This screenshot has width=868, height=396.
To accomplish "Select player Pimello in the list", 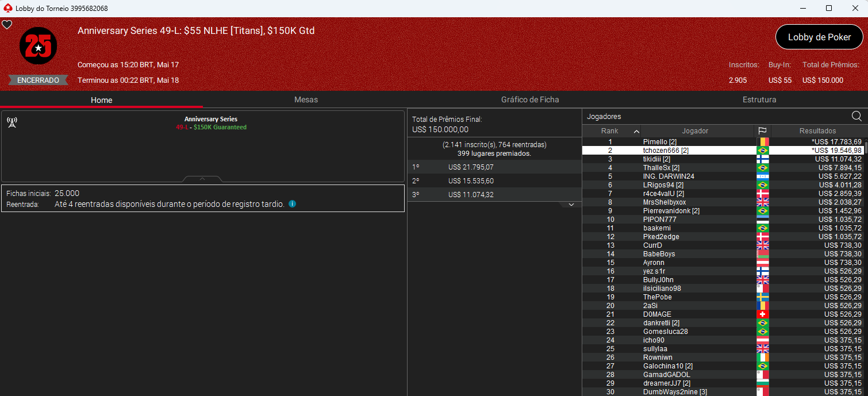I will pos(723,142).
